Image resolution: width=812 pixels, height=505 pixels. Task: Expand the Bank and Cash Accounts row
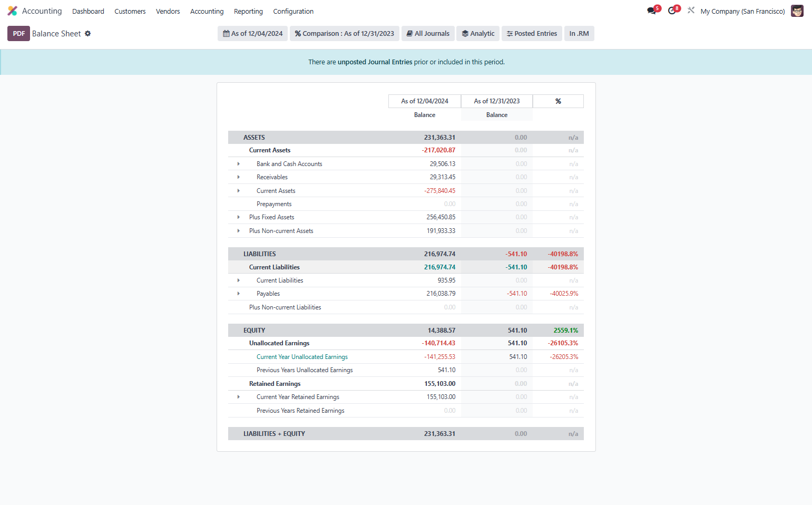point(239,164)
